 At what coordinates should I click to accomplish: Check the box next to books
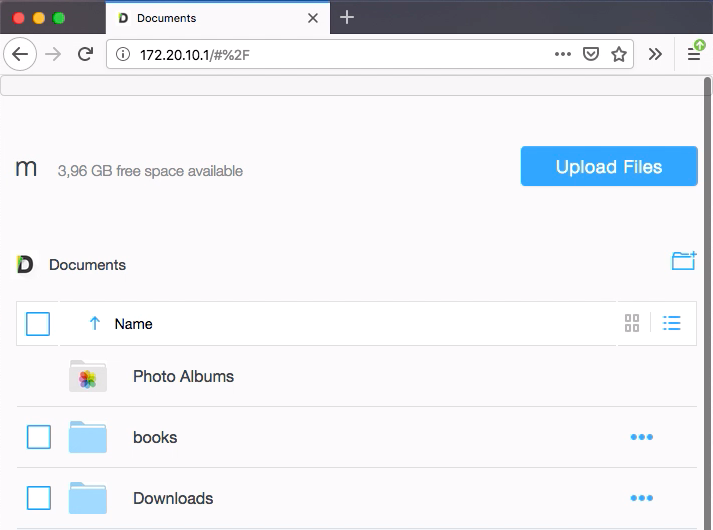click(x=38, y=437)
